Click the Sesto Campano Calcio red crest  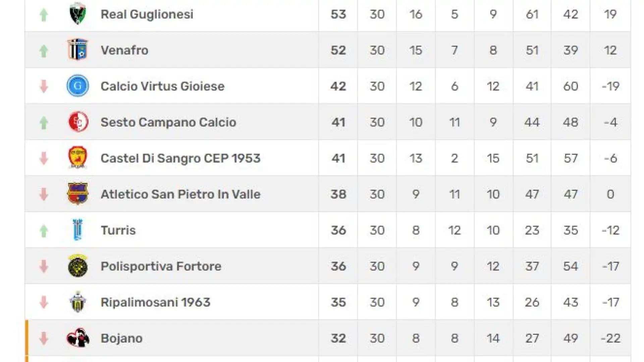pos(77,122)
